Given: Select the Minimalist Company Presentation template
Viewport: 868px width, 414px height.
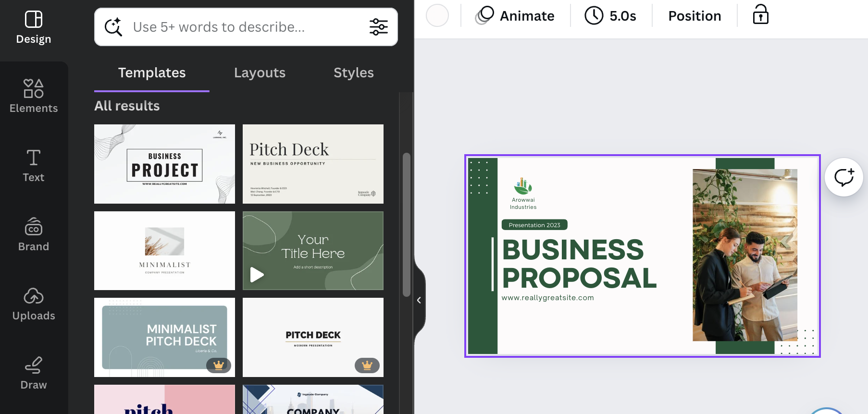Looking at the screenshot, I should click(165, 251).
